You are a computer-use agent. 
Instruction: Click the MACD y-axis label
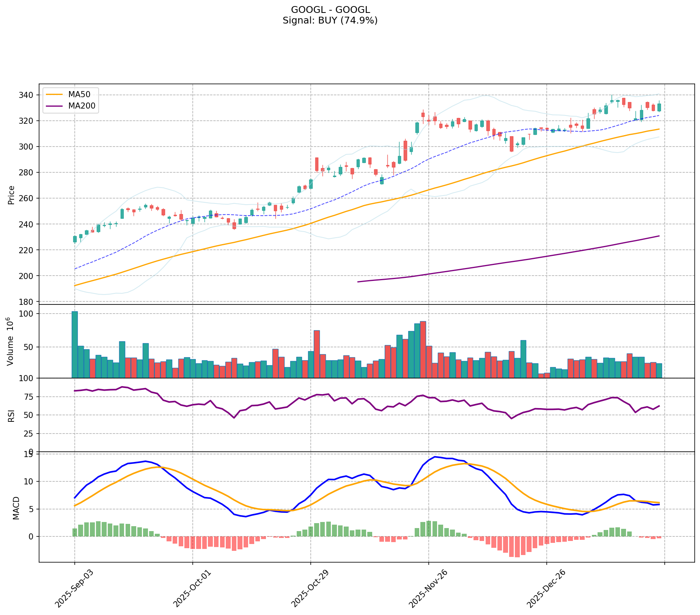click(x=16, y=508)
